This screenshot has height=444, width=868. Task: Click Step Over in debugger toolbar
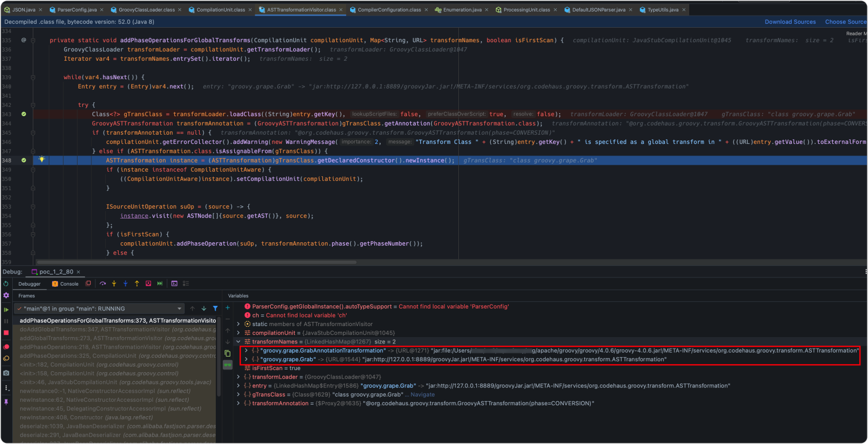(102, 283)
